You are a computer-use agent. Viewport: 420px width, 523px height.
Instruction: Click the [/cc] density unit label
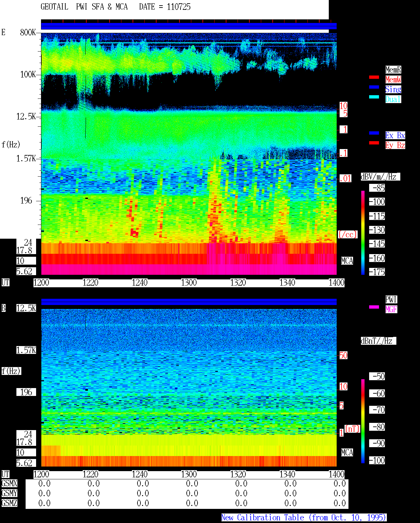(347, 234)
